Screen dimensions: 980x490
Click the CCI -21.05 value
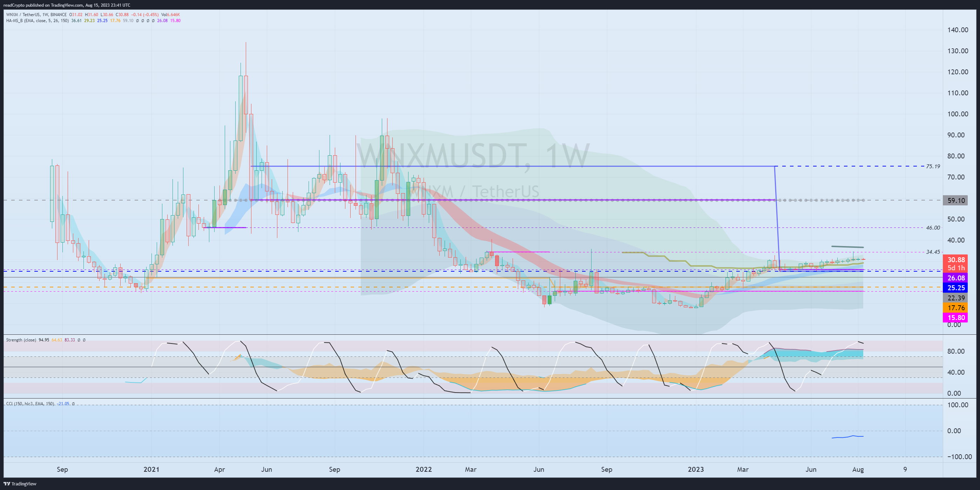click(63, 404)
